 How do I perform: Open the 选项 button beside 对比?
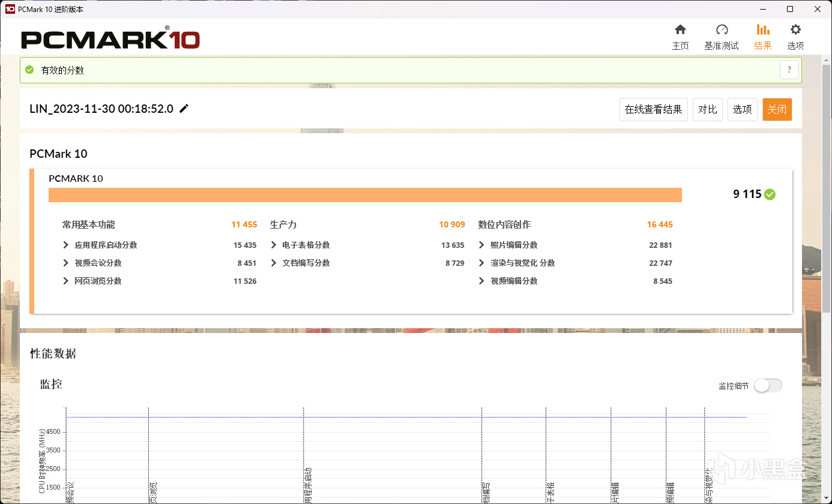coord(743,109)
